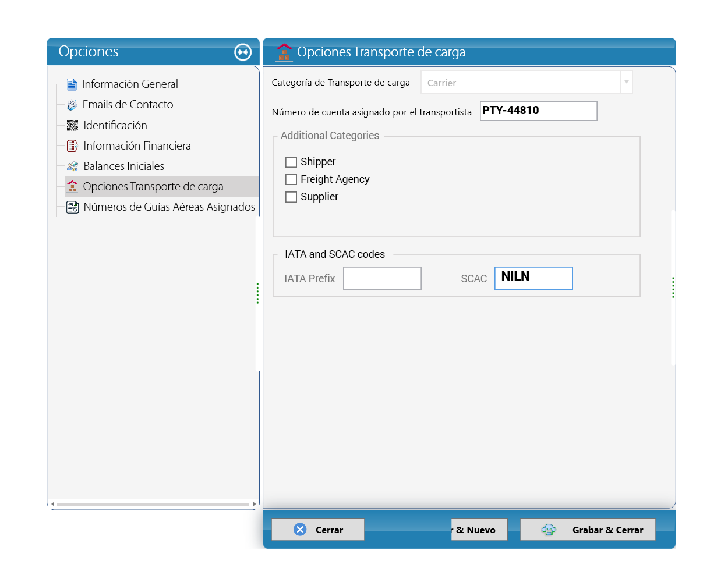
Task: Click the Categoría de Transporte de carga label
Action: [341, 83]
